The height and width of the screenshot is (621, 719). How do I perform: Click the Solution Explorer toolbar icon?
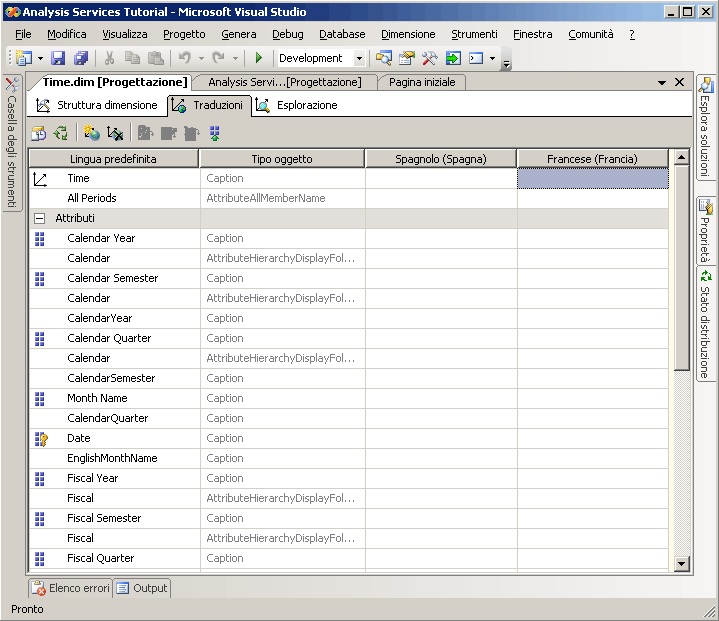tap(384, 59)
